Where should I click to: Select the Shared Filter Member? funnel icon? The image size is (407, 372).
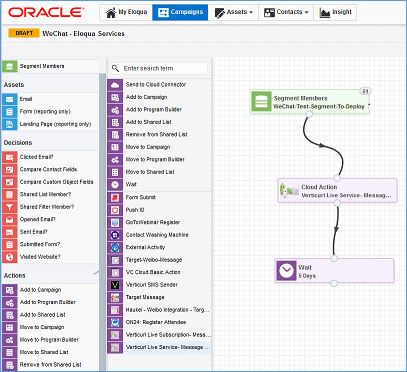tap(9, 207)
